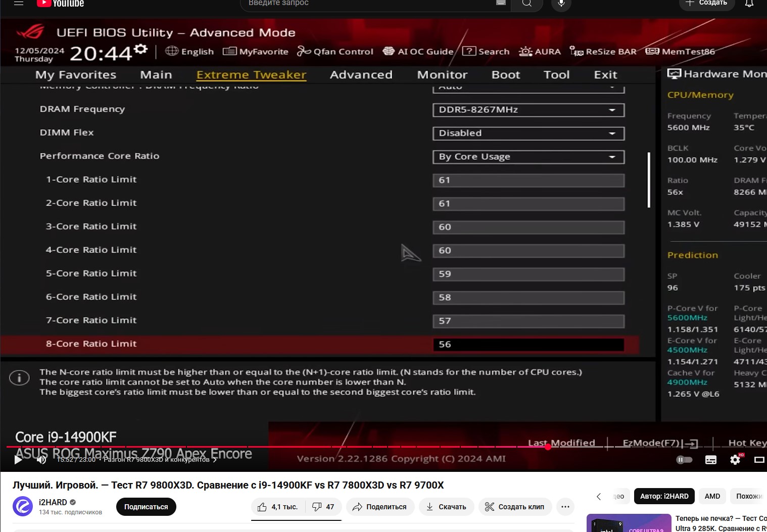Expand the Performance Core Ratio dropdown
The width and height of the screenshot is (767, 532).
(529, 157)
